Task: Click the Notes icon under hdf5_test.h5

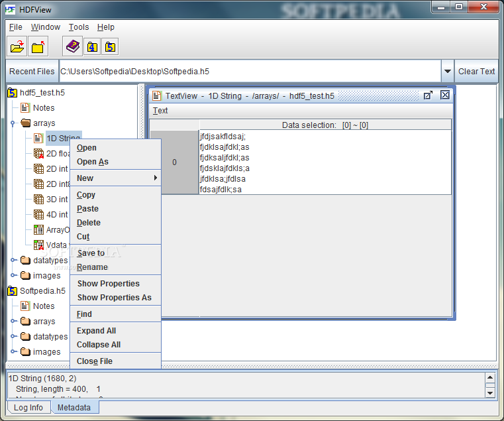Action: click(x=25, y=108)
